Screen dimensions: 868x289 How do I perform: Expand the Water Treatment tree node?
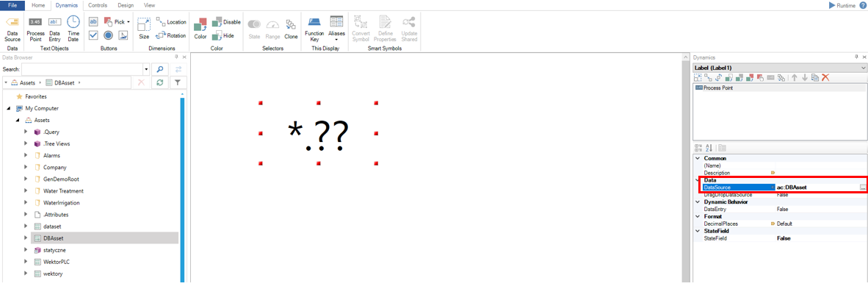26,190
